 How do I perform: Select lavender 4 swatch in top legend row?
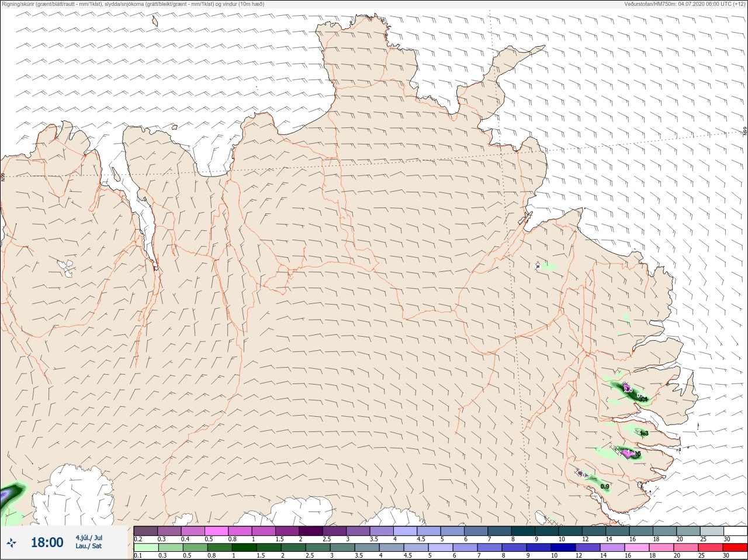[x=405, y=531]
